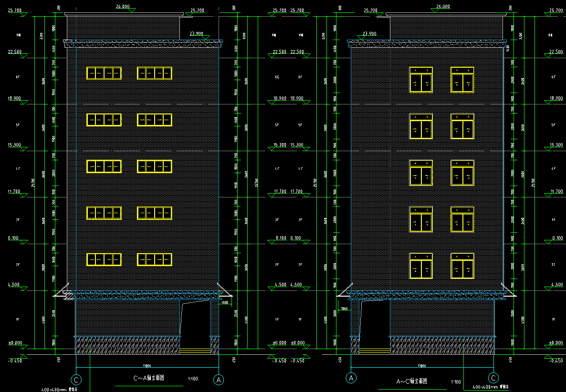
Task: Pick the bottom-left yellow window on right elevation
Action: coord(421,266)
